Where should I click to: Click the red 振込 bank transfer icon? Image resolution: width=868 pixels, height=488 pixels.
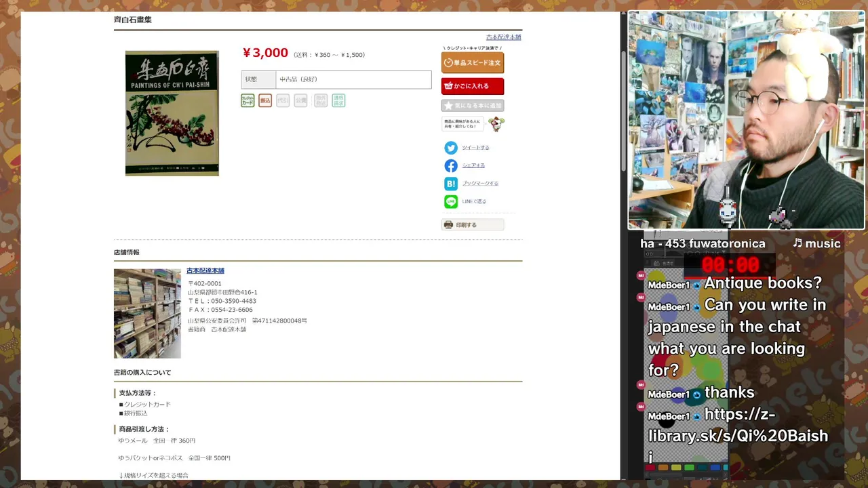(265, 100)
